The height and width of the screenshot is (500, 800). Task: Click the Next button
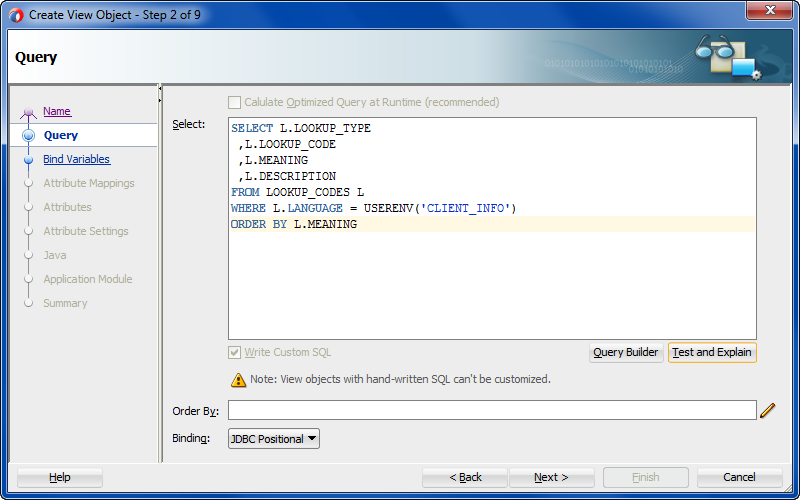point(552,478)
